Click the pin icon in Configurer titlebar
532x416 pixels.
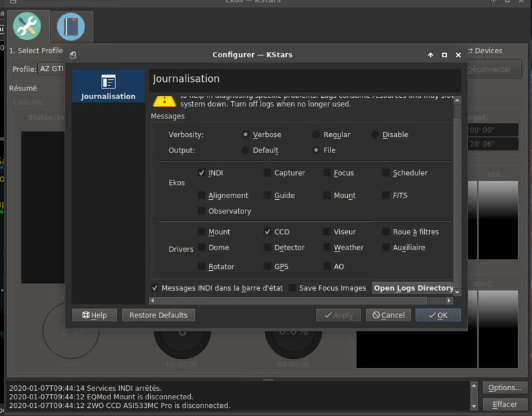point(72,55)
